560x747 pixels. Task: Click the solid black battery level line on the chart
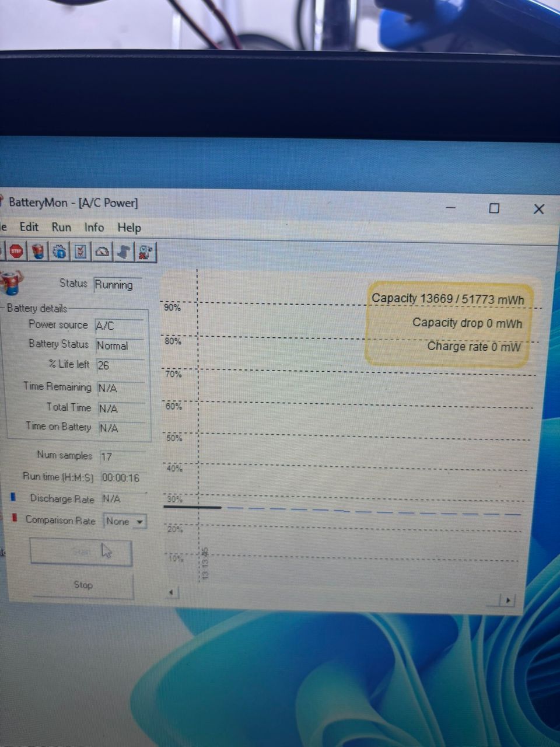point(192,507)
